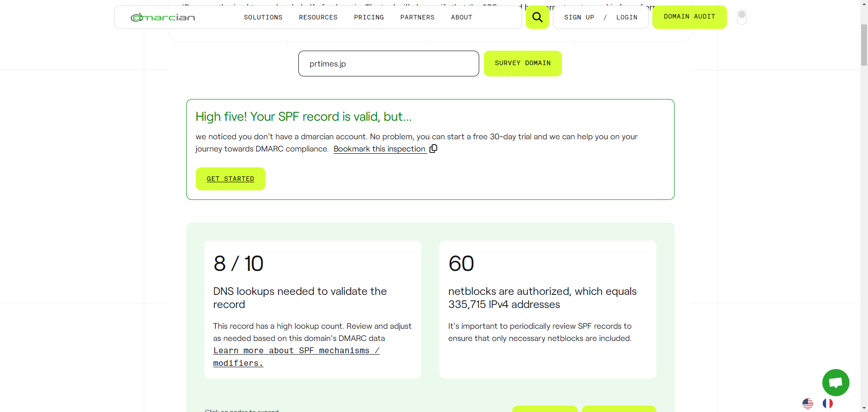Click the Survey Domain button
868x412 pixels.
point(523,63)
